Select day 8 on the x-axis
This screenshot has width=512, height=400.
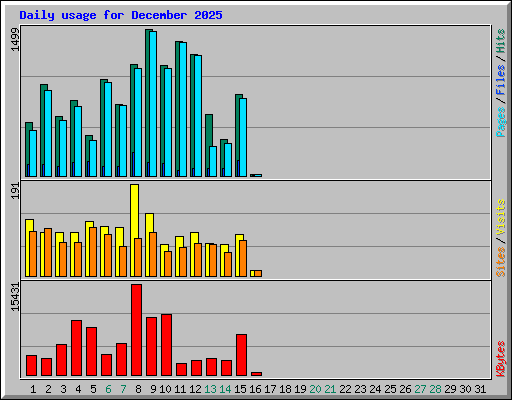pos(138,389)
